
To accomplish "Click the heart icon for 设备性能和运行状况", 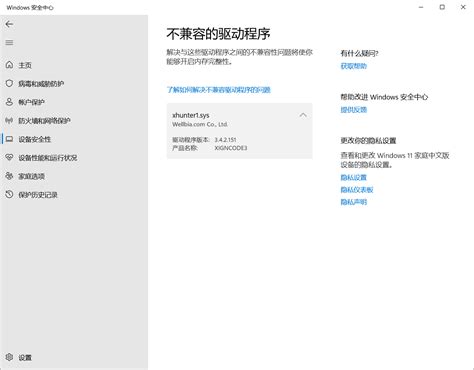I will tap(9, 157).
